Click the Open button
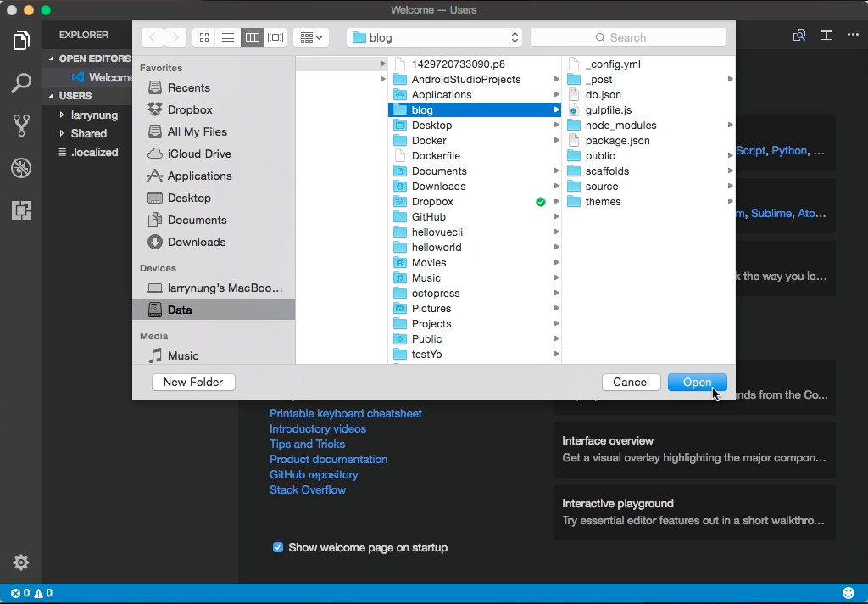 pos(697,382)
